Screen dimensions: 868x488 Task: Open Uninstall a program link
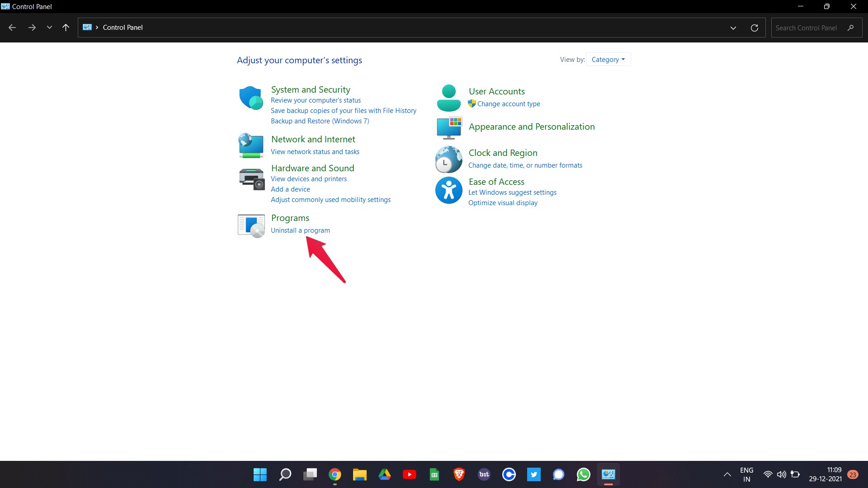[x=301, y=230]
